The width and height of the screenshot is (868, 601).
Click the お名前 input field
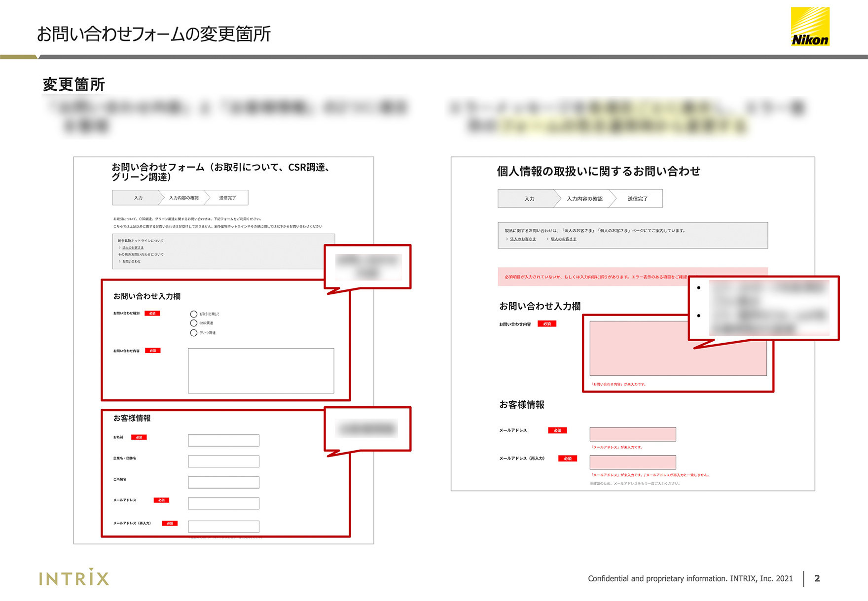click(223, 440)
